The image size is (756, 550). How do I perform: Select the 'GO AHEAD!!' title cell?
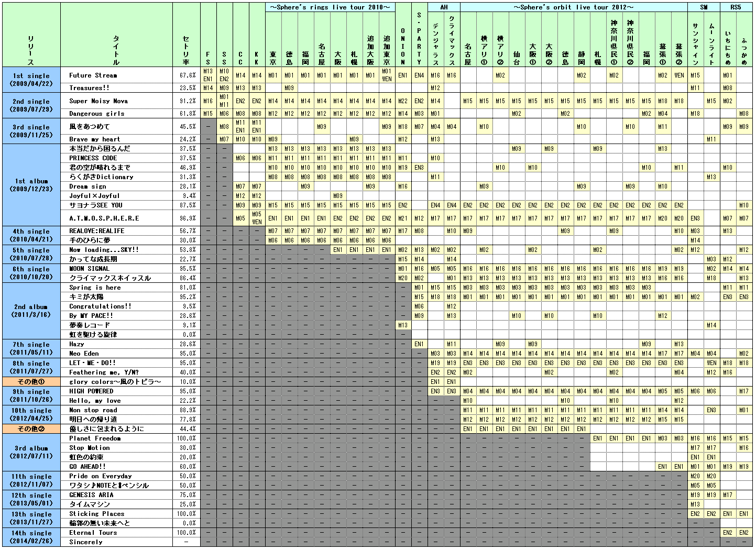[116, 467]
